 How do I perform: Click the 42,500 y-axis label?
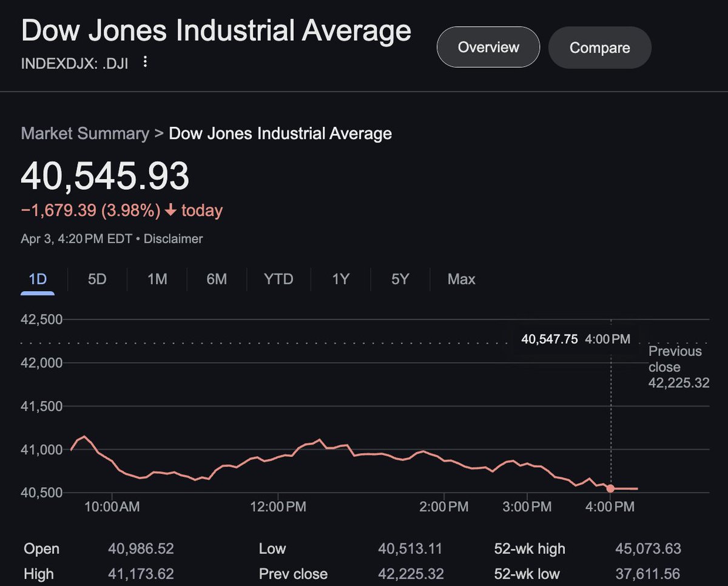[x=42, y=320]
